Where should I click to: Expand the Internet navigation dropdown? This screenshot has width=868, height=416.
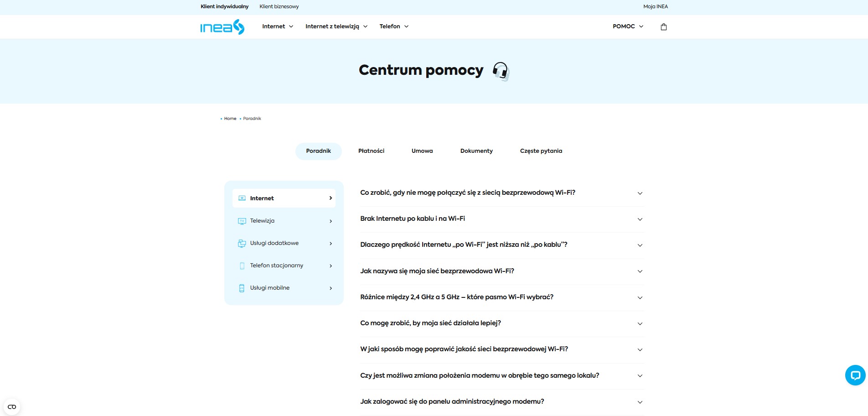coord(277,26)
